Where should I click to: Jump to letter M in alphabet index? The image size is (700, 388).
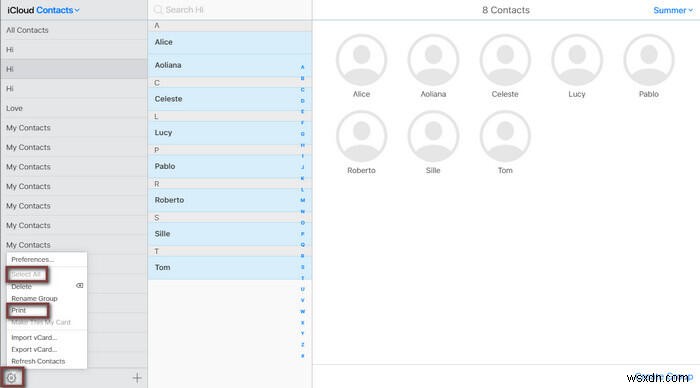tap(303, 200)
